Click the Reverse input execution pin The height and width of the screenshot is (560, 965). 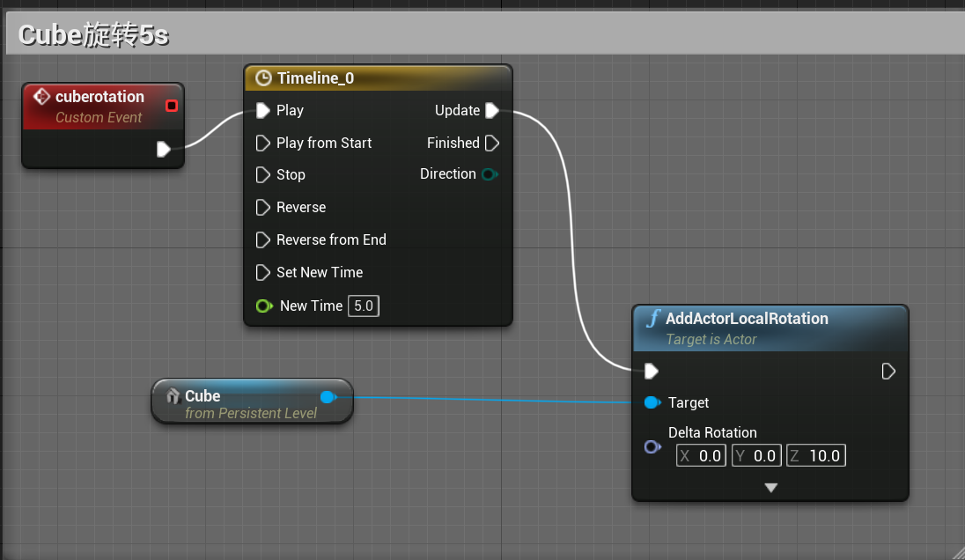click(262, 208)
